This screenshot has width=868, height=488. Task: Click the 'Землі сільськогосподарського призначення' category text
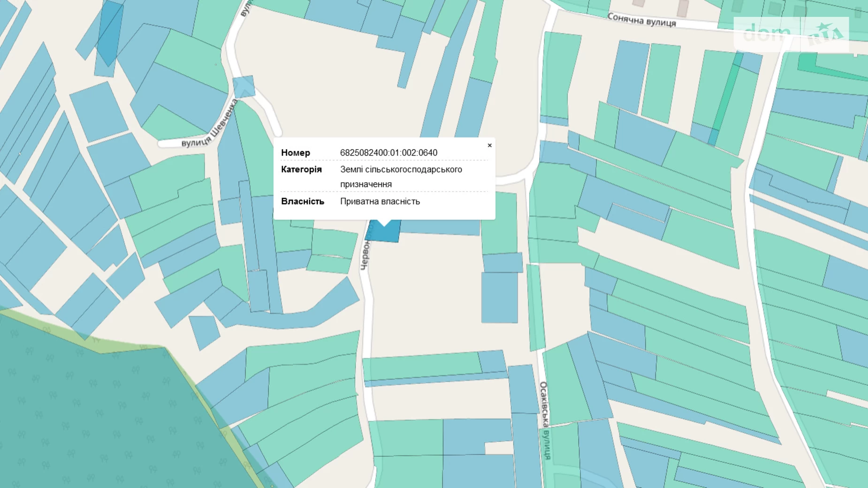pos(401,176)
